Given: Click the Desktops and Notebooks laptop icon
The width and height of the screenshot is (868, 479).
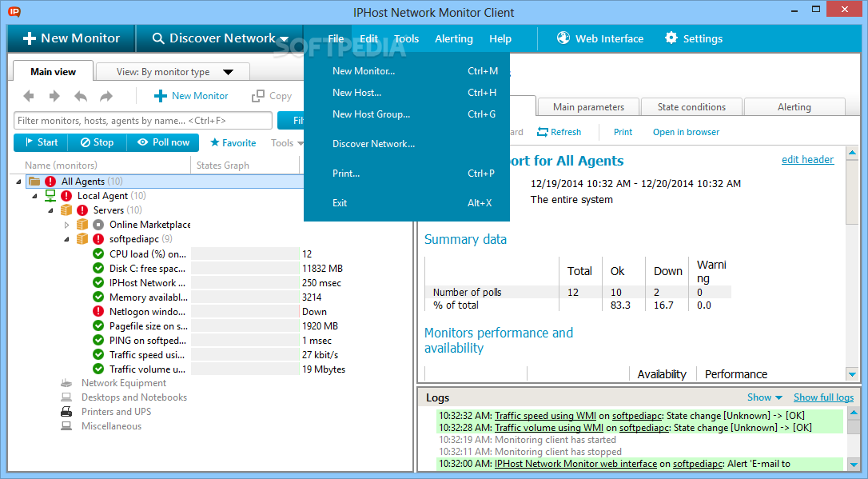Looking at the screenshot, I should pyautogui.click(x=66, y=397).
